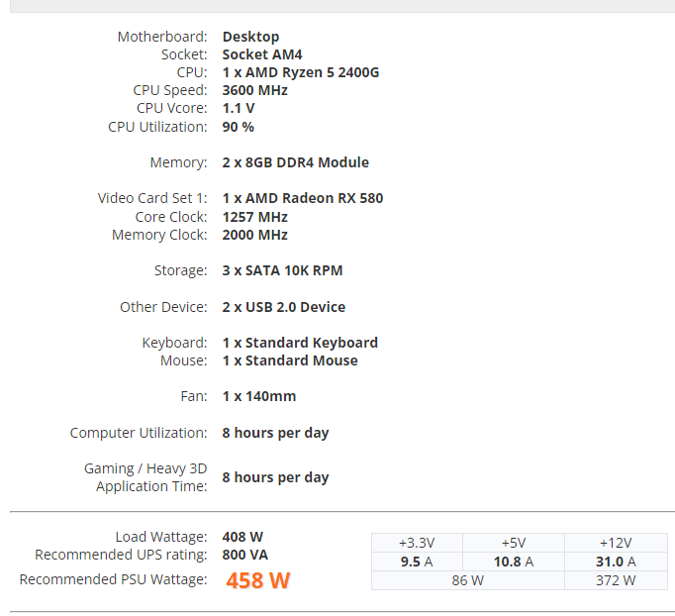The height and width of the screenshot is (616, 675).
Task: Select the orange '458 W' PSU wattage
Action: 258,580
